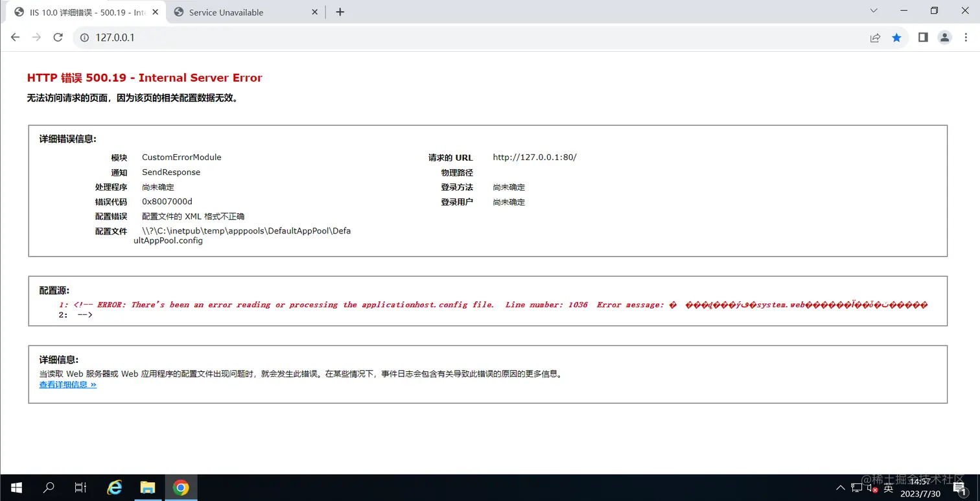Open the Chrome three-dot menu

pyautogui.click(x=966, y=38)
